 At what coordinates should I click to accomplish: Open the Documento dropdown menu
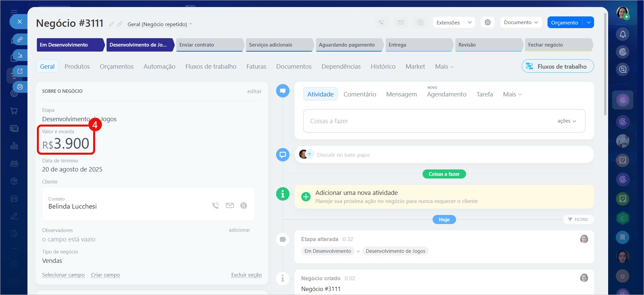521,22
